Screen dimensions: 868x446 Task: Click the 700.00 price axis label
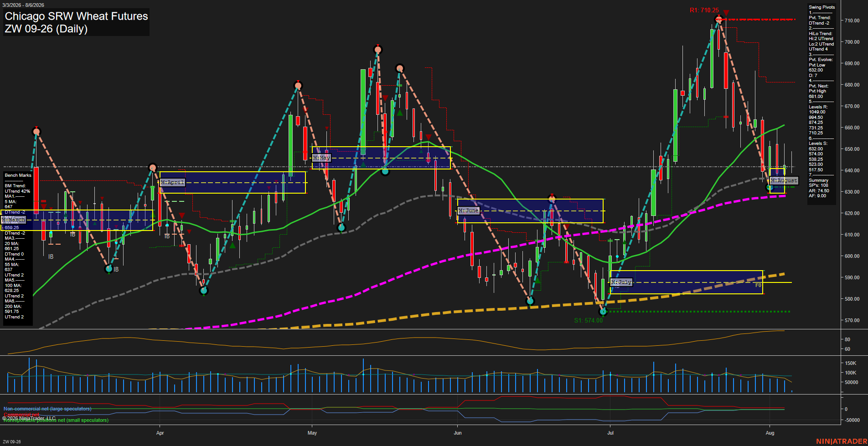coord(852,42)
